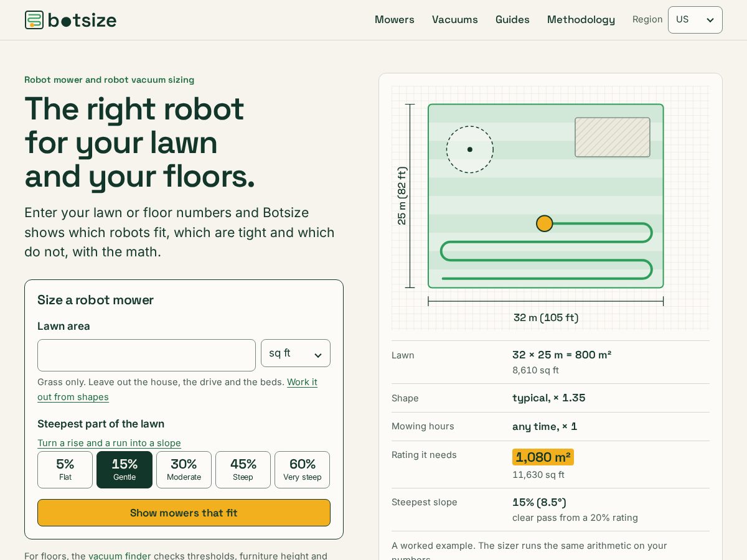Click the 'any time, × 1' mowing hours value
Image resolution: width=747 pixels, height=560 pixels.
[x=545, y=426]
